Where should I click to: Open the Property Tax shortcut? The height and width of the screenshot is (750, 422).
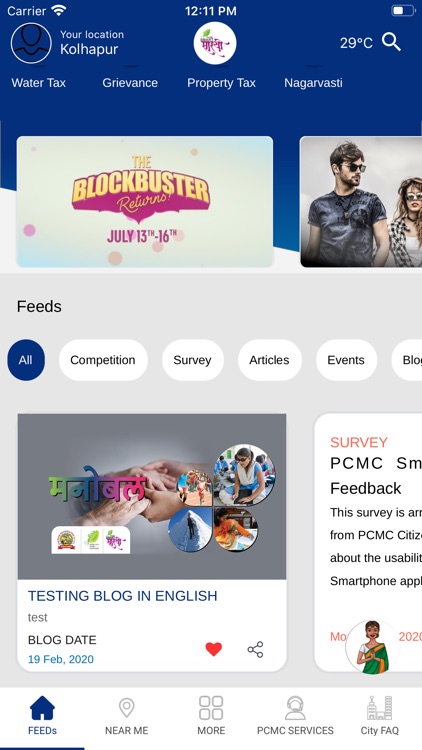tap(221, 83)
